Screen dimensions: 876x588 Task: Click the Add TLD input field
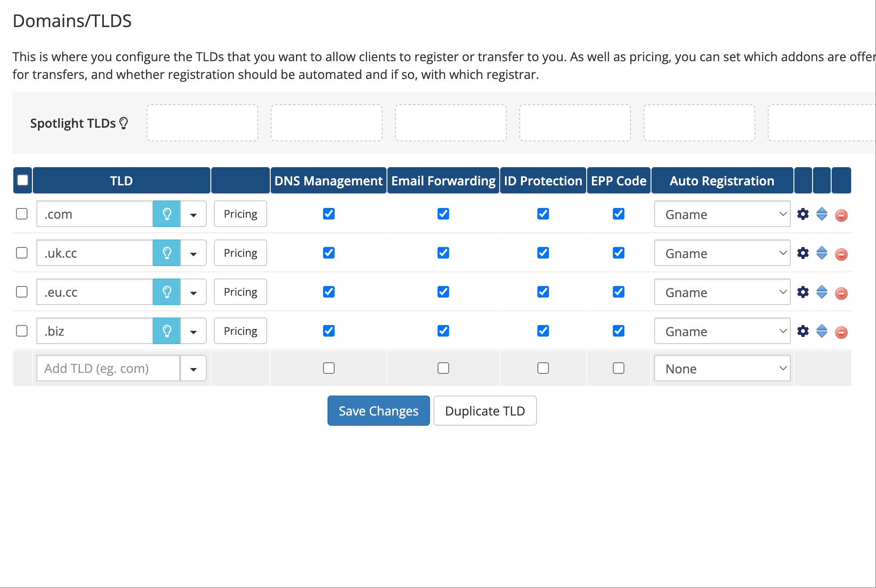[x=108, y=368]
